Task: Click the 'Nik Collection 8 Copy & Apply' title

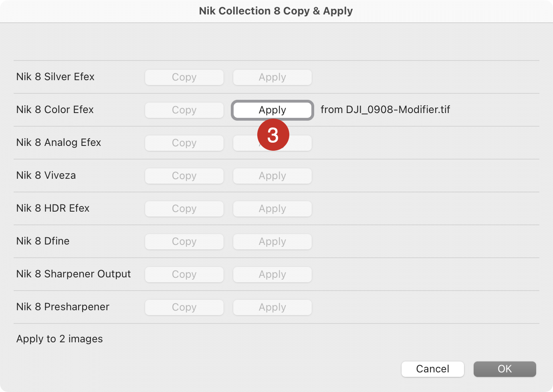Action: click(276, 11)
